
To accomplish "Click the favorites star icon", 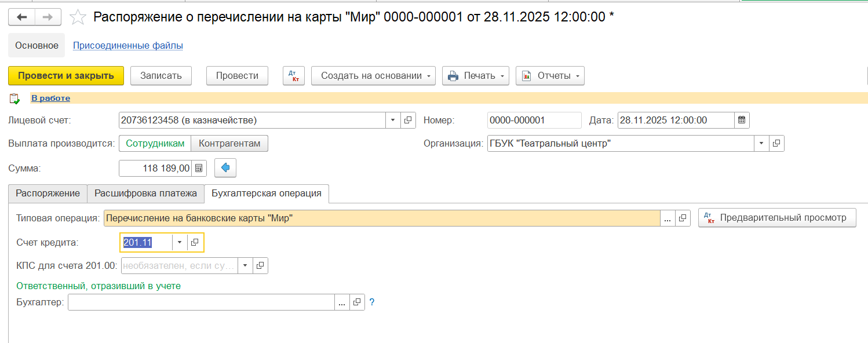I will [78, 17].
